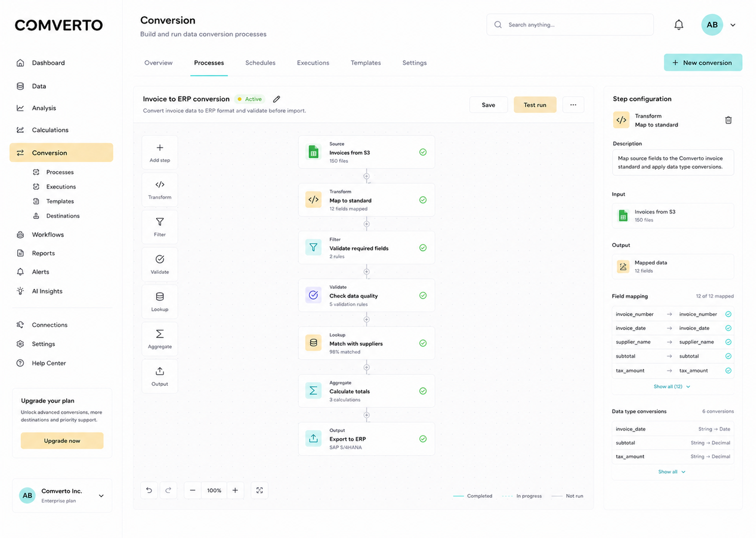Expand Show all data type conversions
The height and width of the screenshot is (538, 756).
672,472
